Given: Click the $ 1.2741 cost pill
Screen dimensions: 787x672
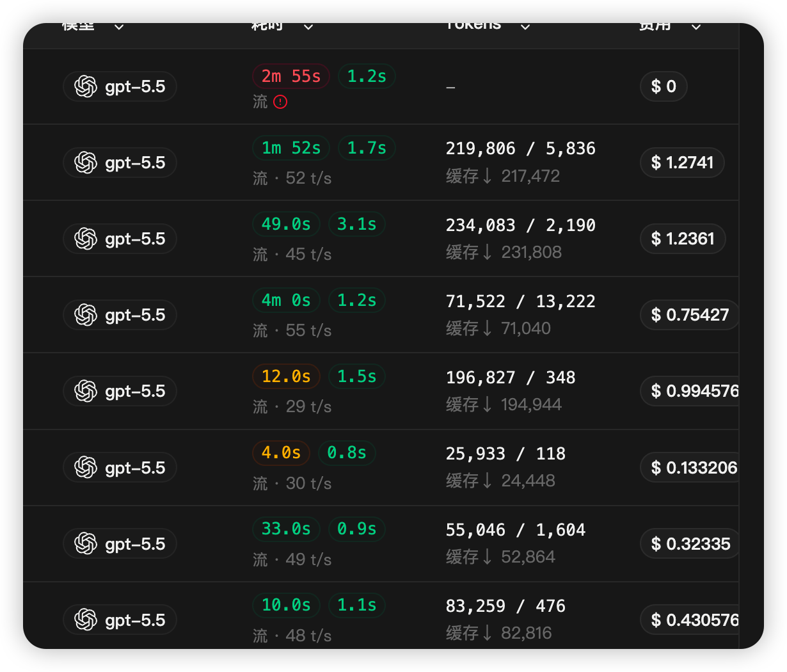Looking at the screenshot, I should coord(682,163).
